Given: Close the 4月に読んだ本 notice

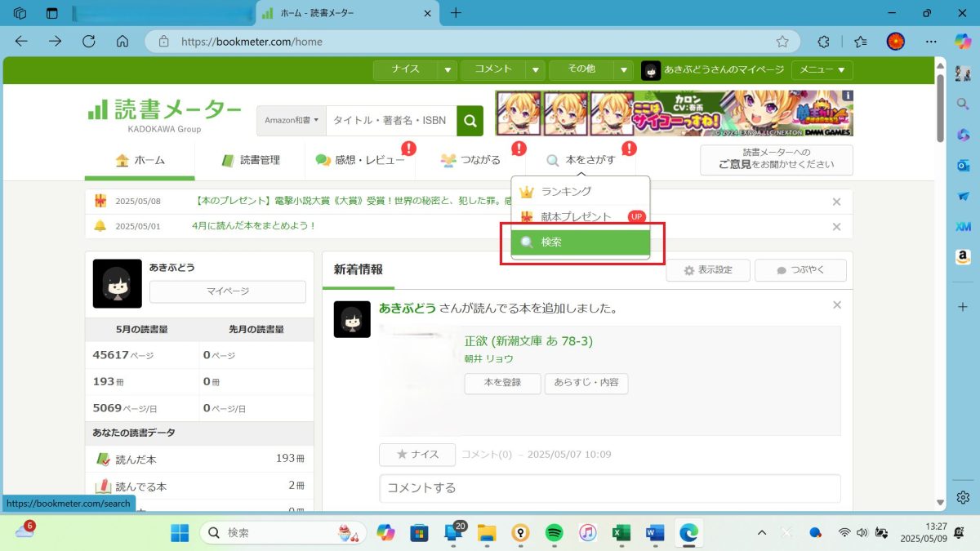Looking at the screenshot, I should (x=836, y=226).
